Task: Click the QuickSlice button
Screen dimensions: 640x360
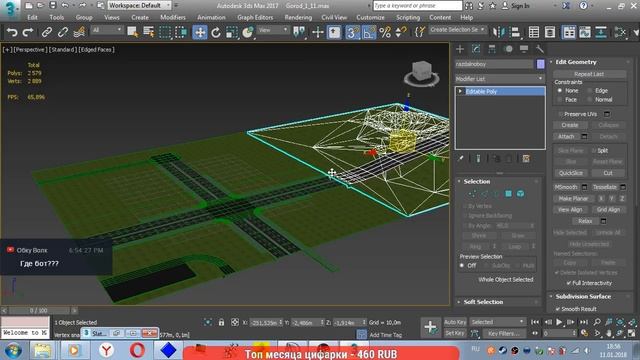Action: pyautogui.click(x=571, y=173)
